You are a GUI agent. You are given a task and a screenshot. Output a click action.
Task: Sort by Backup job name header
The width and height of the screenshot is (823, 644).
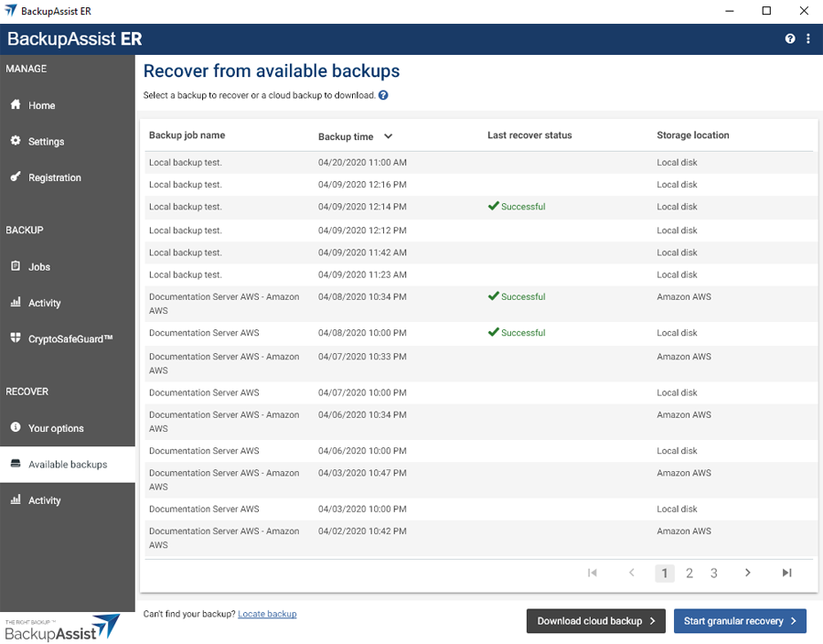click(x=187, y=135)
